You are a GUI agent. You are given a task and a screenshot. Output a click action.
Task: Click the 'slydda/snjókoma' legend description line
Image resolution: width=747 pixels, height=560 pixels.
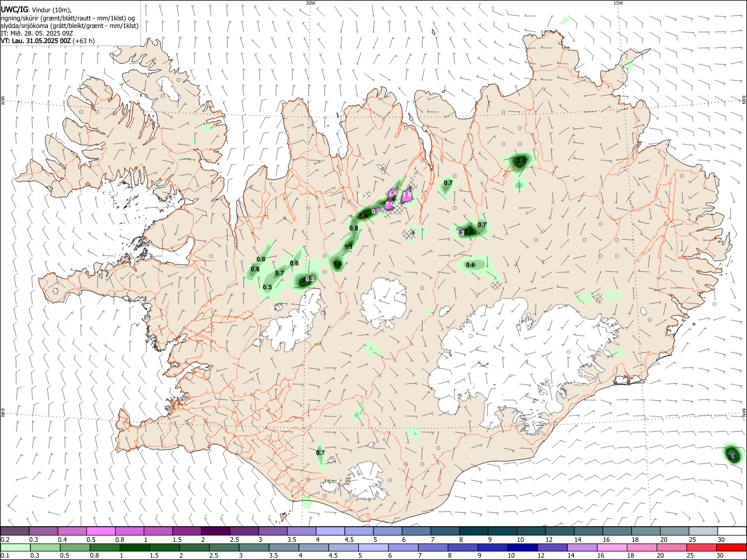tap(70, 26)
